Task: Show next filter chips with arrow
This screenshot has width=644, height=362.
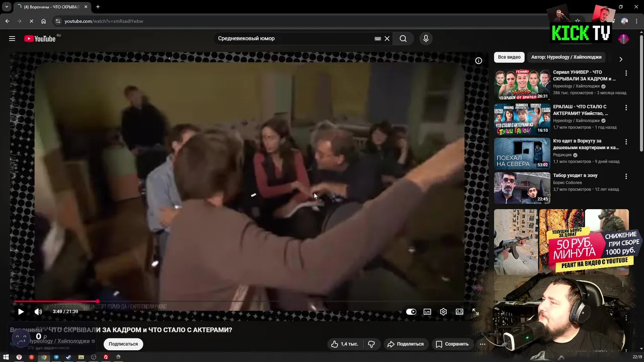Action: pyautogui.click(x=621, y=59)
